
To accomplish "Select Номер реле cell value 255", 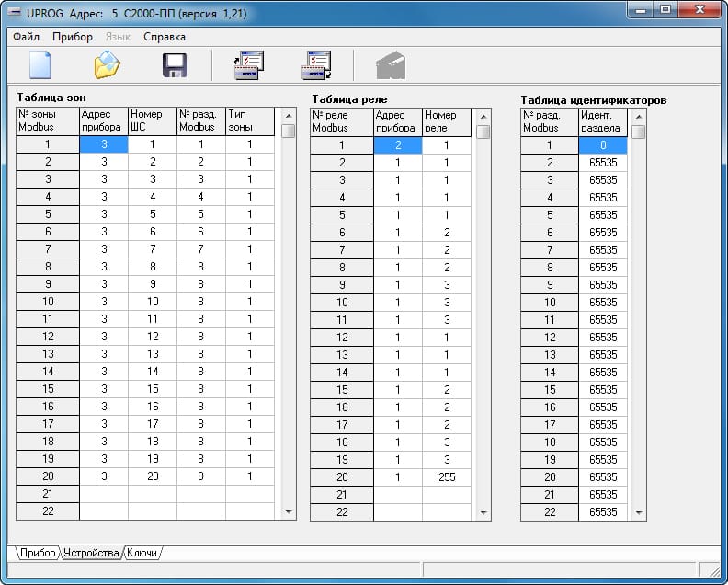I will point(447,477).
